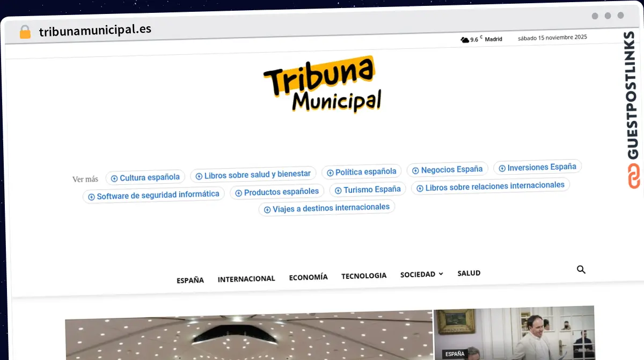The height and width of the screenshot is (360, 644).
Task: Click plus icon beside Negocios España
Action: (415, 170)
